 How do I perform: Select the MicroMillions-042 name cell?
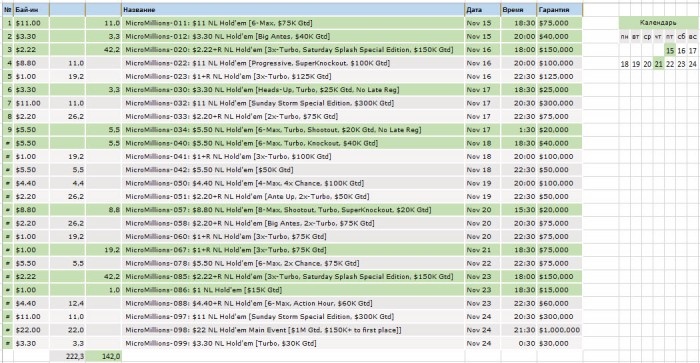293,170
